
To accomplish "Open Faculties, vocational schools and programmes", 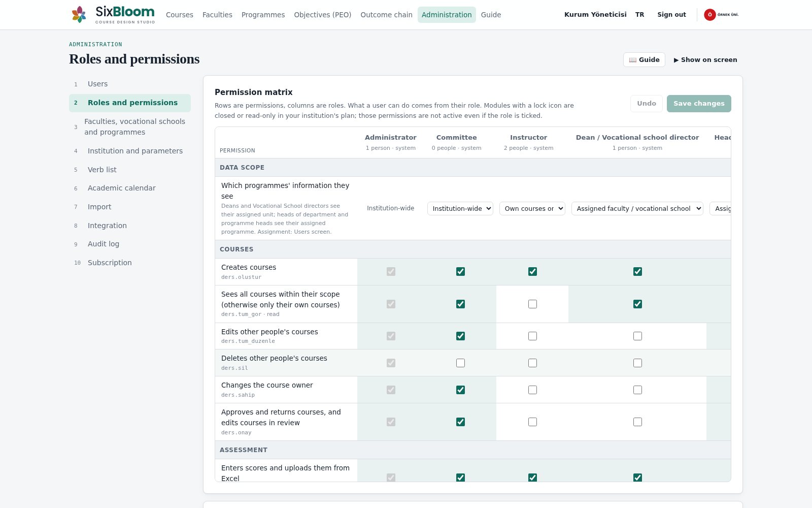I will (x=130, y=127).
